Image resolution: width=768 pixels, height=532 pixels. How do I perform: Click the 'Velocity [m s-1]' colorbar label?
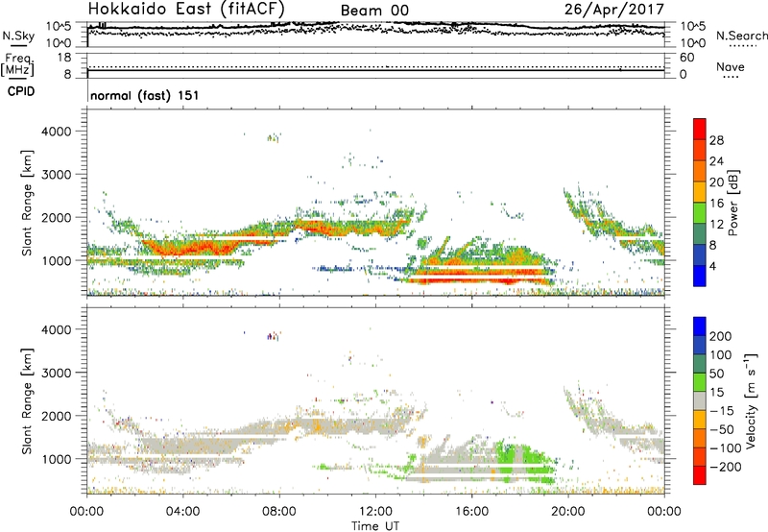tap(751, 400)
